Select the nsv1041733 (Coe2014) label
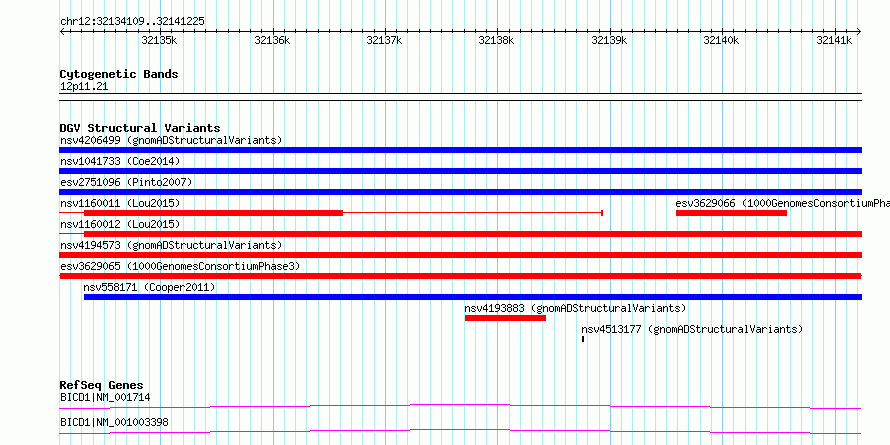 (120, 161)
